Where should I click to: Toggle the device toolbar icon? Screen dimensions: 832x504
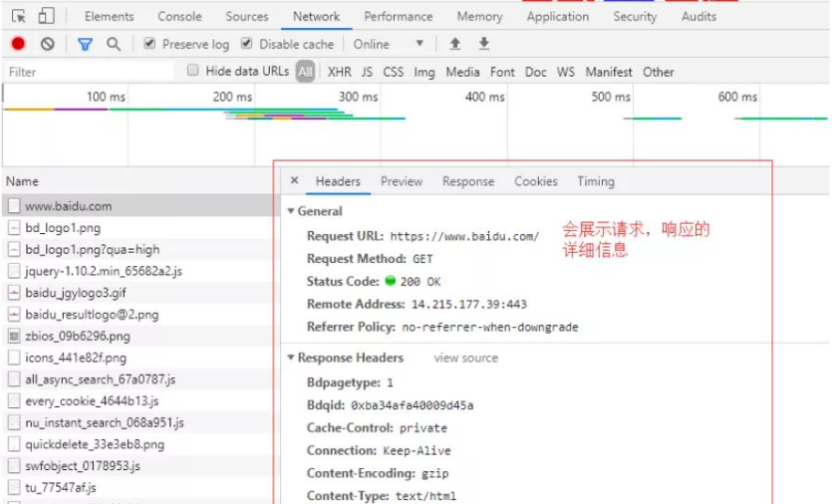(46, 16)
